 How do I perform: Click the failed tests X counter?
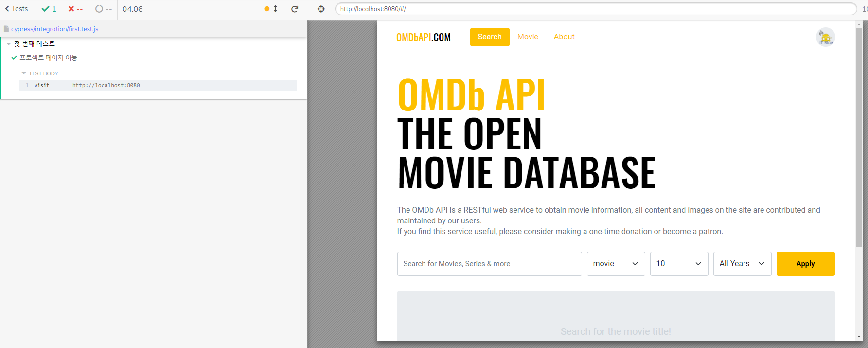(x=75, y=9)
